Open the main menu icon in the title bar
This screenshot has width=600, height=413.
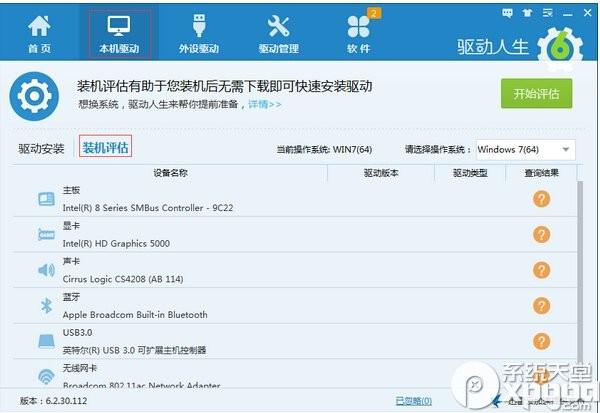click(x=548, y=13)
